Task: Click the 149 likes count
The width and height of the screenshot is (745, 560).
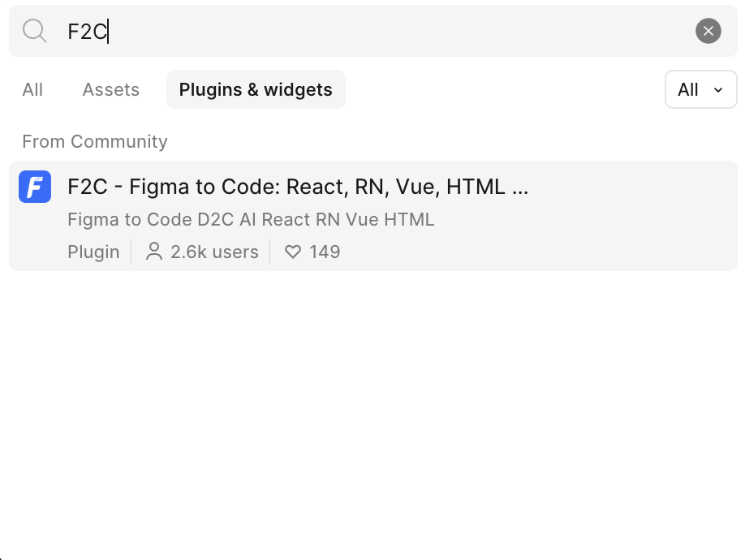Action: coord(325,252)
